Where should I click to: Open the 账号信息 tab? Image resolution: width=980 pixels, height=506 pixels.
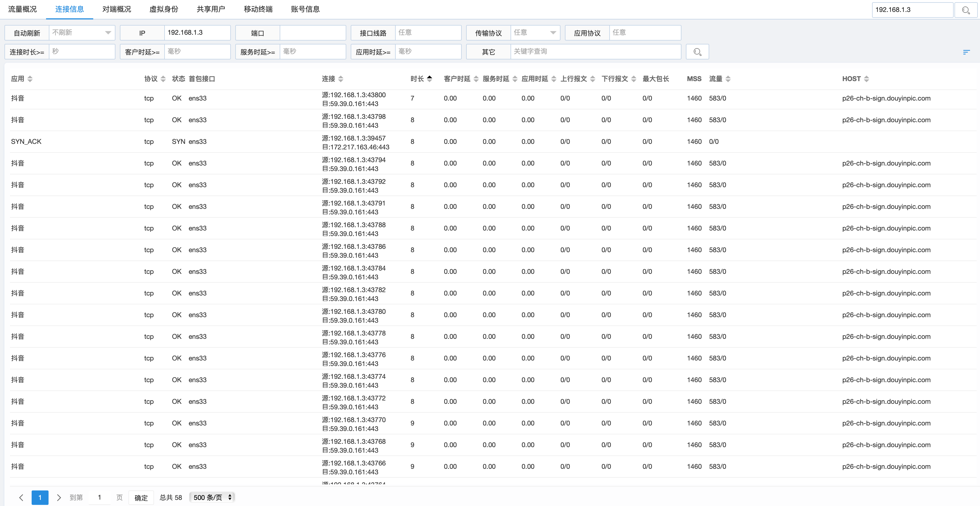click(x=305, y=9)
